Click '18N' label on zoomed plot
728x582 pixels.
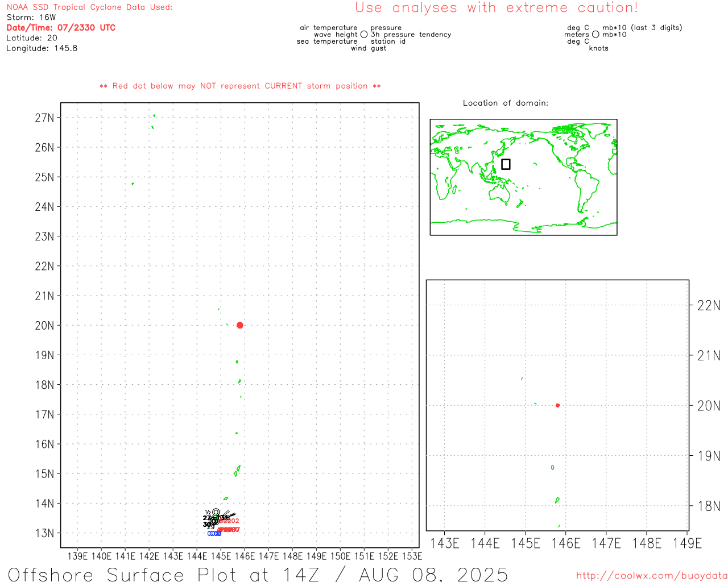709,506
